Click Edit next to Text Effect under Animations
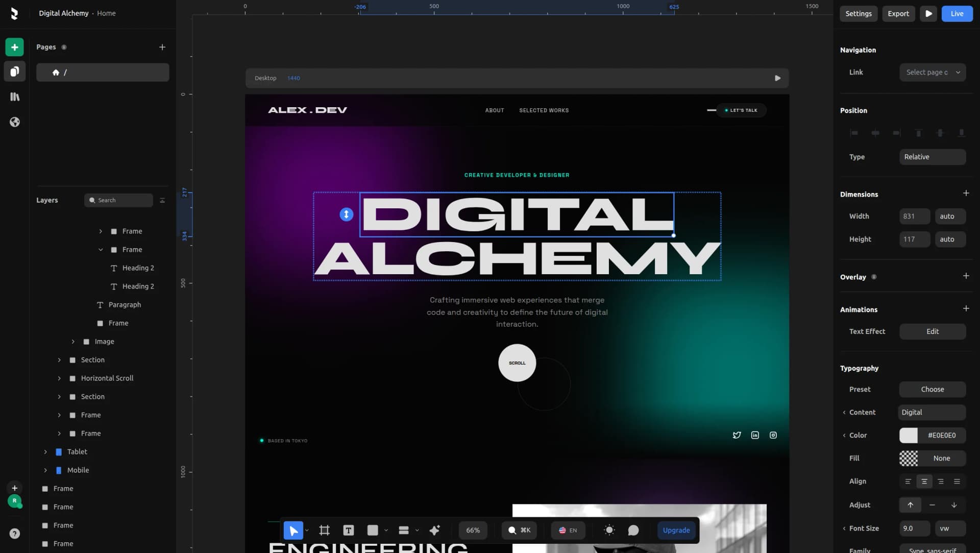This screenshot has height=553, width=980. (x=932, y=331)
